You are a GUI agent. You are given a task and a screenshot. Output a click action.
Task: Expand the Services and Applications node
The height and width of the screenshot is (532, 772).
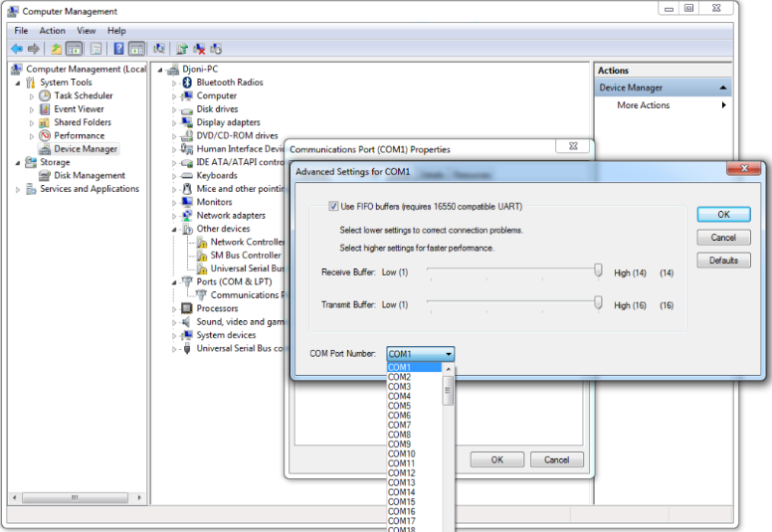(x=18, y=189)
